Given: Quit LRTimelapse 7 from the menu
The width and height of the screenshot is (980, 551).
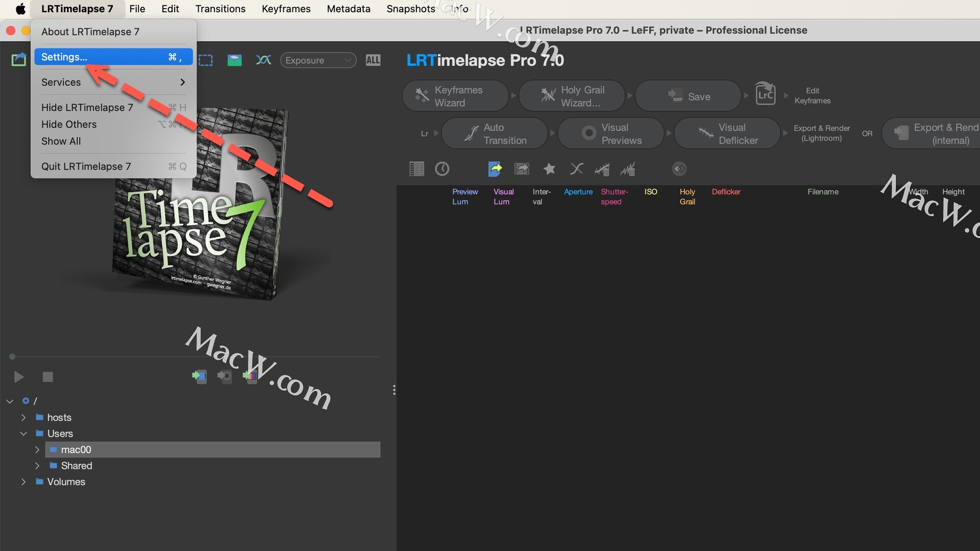Looking at the screenshot, I should point(113,166).
